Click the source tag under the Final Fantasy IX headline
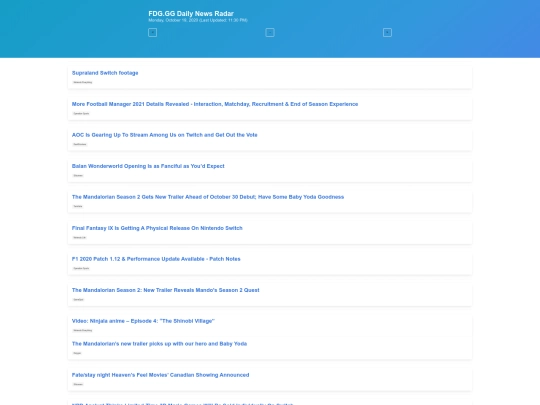The image size is (540, 405). [80, 238]
